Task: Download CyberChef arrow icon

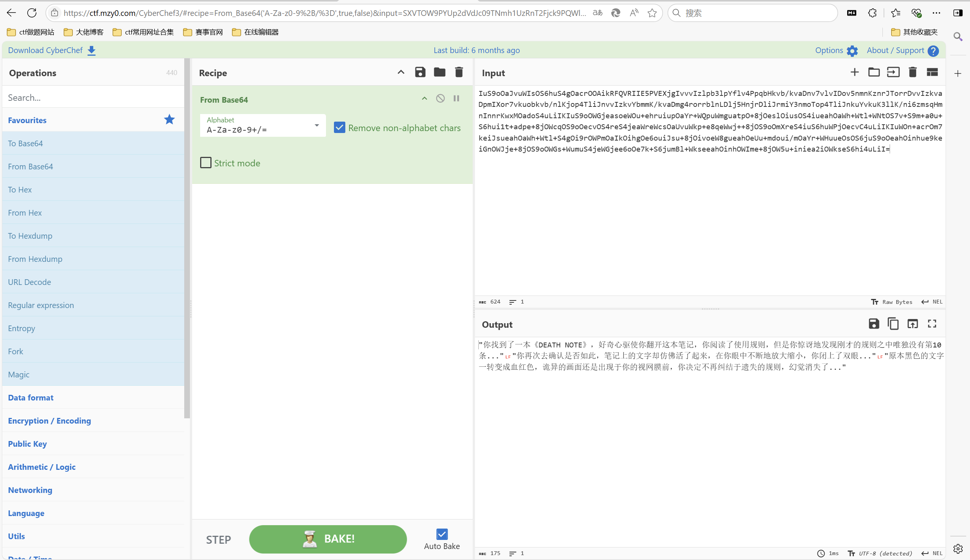Action: [92, 51]
